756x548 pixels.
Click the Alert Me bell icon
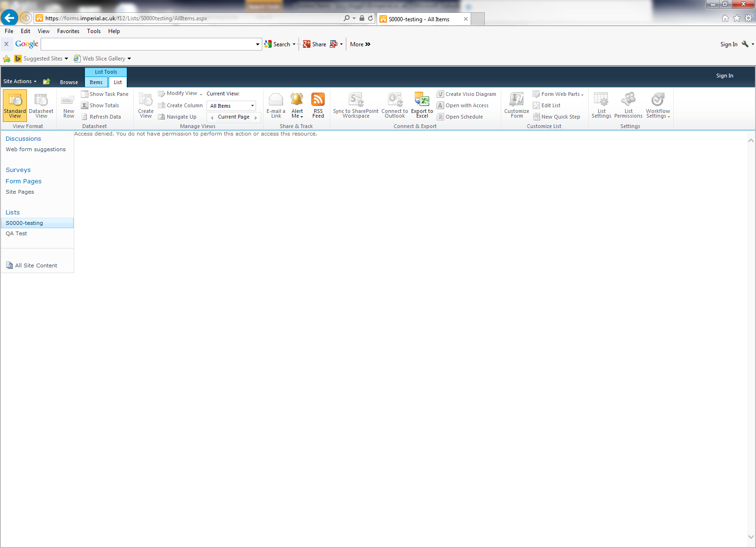(297, 100)
